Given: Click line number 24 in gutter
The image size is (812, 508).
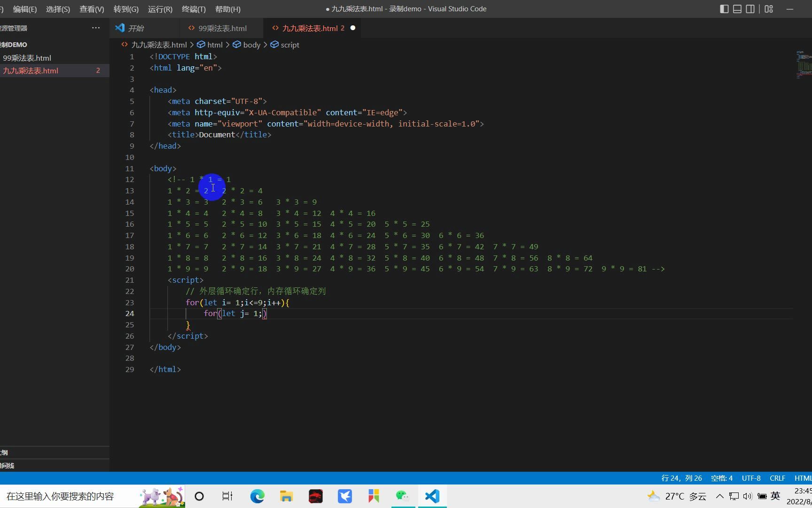Looking at the screenshot, I should coord(129,313).
